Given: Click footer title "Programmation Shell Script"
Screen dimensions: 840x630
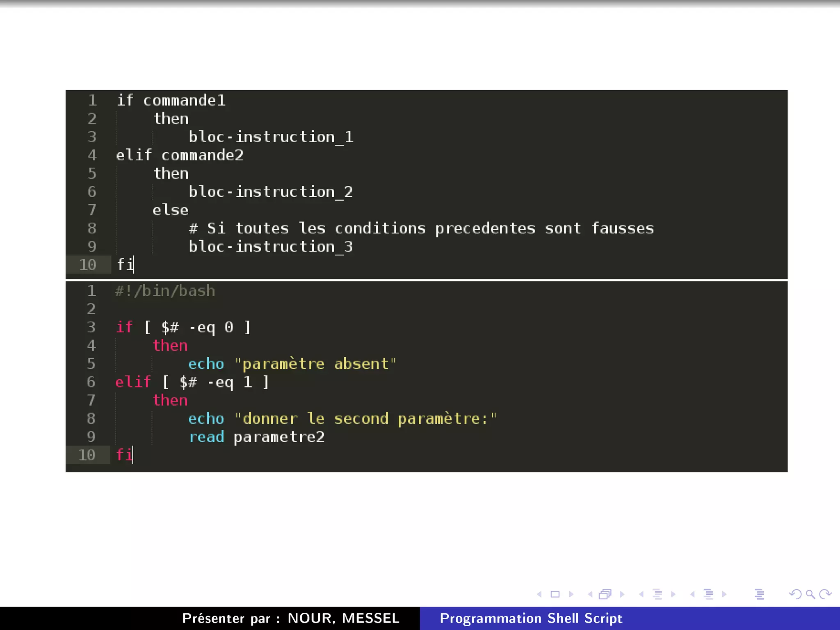Looking at the screenshot, I should (531, 618).
